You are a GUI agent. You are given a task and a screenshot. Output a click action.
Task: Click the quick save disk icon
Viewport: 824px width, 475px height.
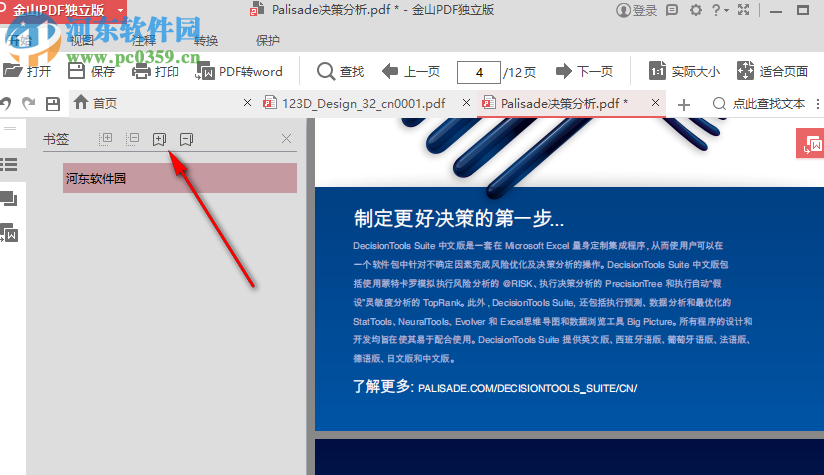(x=53, y=104)
